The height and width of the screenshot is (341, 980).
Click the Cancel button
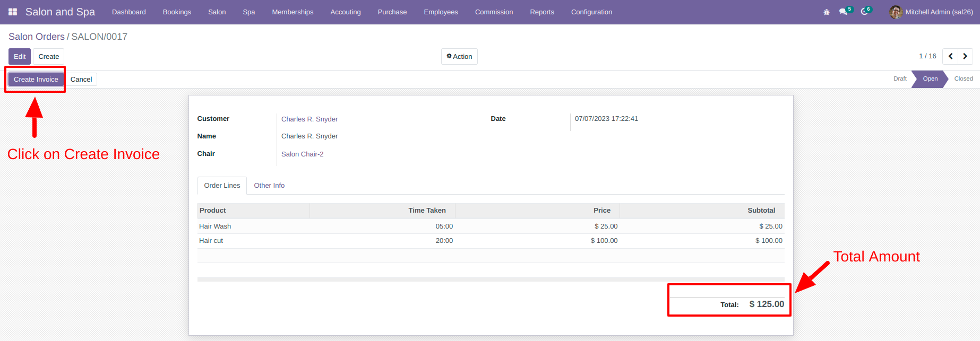(x=81, y=79)
